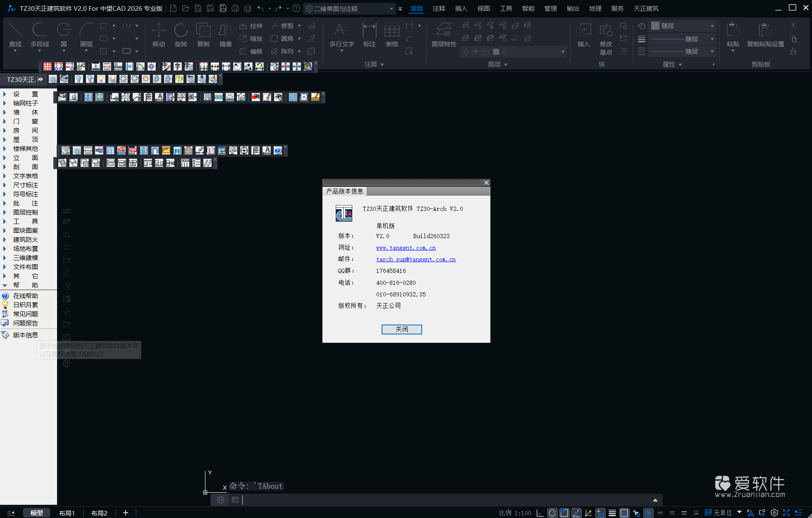Activate the 移动 move tool
This screenshot has height=518, width=812.
158,35
